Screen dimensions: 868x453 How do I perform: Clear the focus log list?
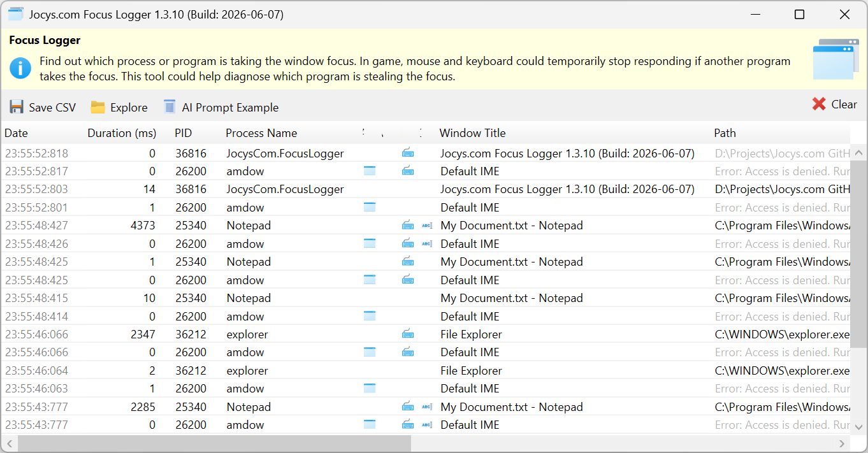[x=834, y=104]
